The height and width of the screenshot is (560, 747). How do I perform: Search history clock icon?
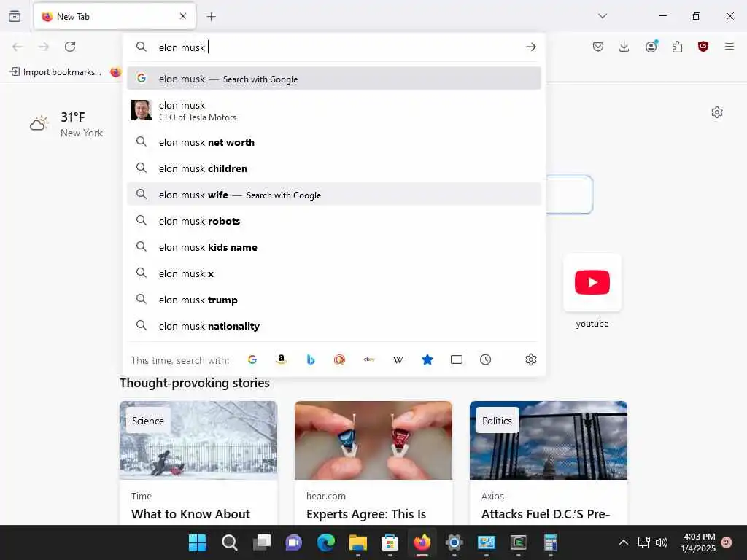485,359
